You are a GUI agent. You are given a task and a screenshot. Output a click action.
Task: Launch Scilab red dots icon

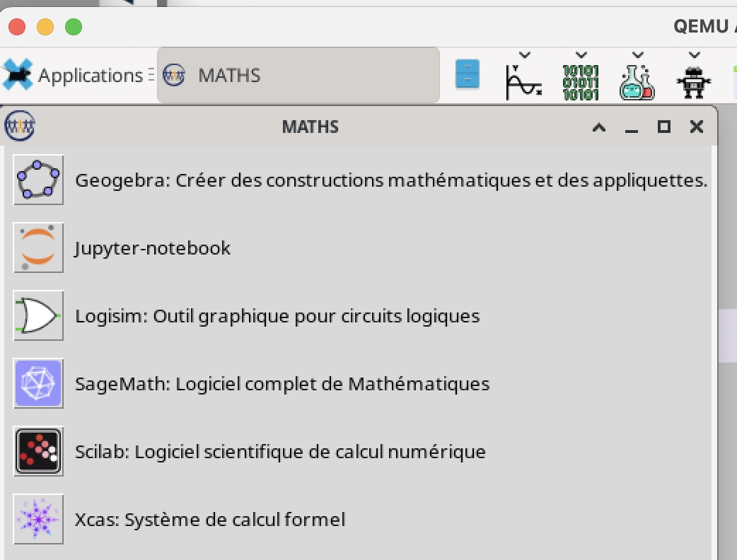point(38,451)
